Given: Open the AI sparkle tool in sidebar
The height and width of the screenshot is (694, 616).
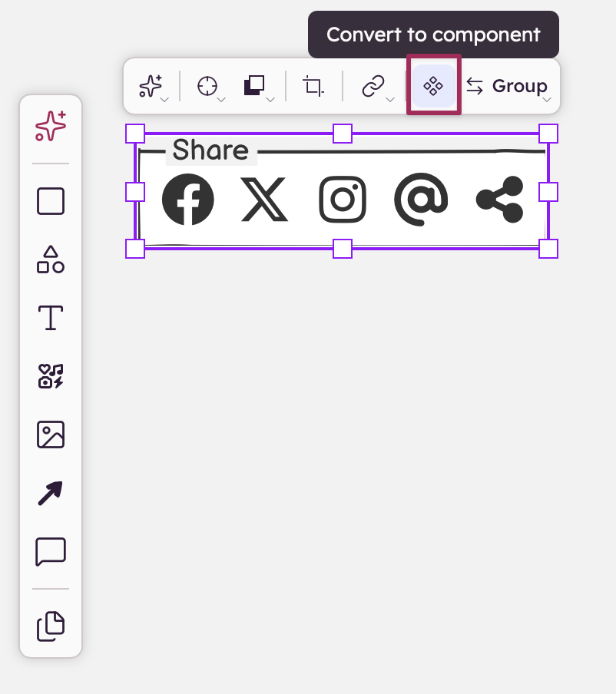Looking at the screenshot, I should pos(51,126).
